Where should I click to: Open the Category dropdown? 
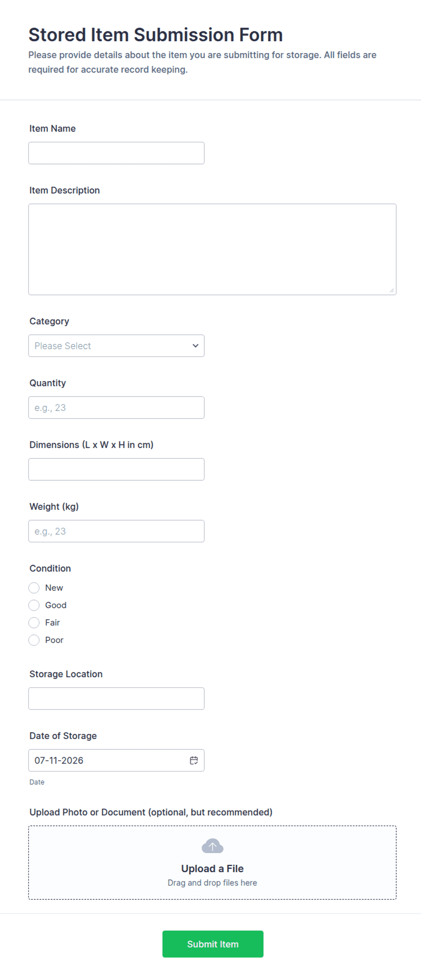tap(116, 346)
